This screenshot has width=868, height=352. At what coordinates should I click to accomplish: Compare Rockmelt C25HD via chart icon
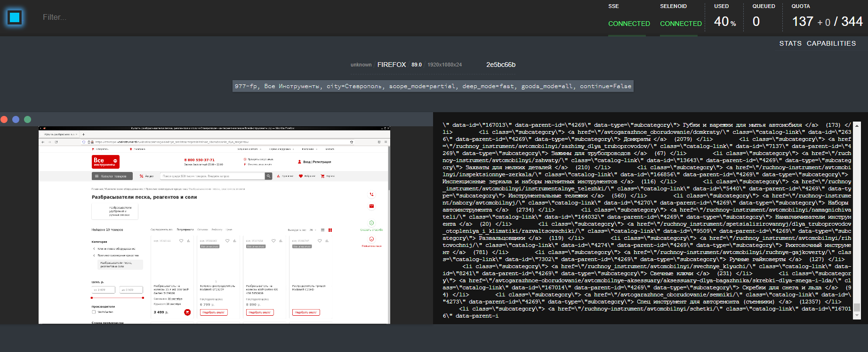pyautogui.click(x=327, y=241)
